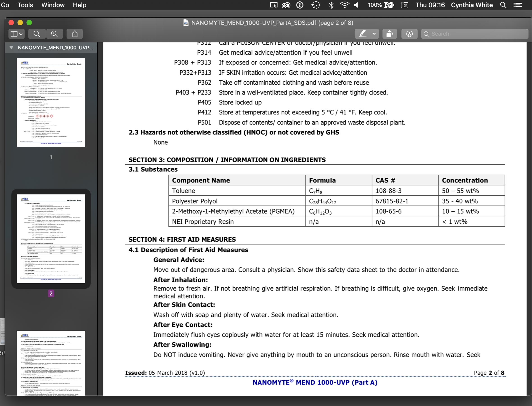Click the zoom in magnifier button

point(55,34)
